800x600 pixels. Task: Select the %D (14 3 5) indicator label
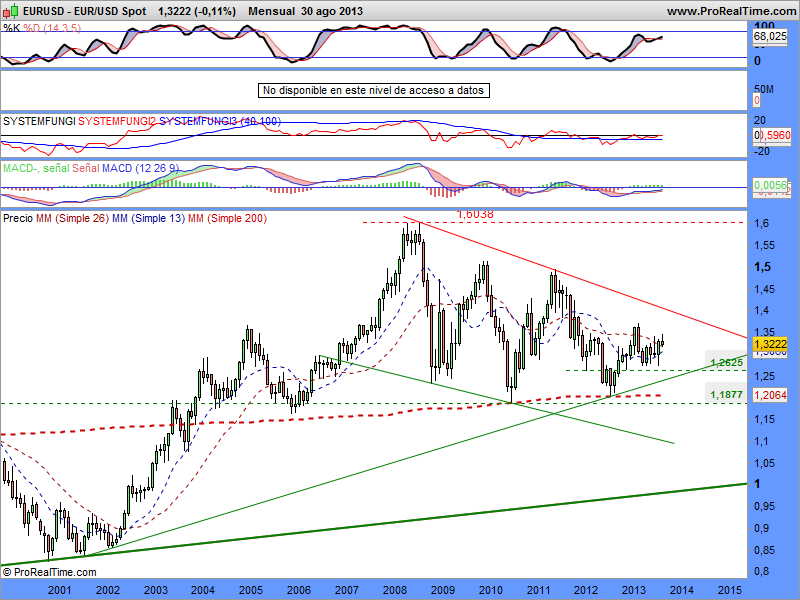point(52,28)
